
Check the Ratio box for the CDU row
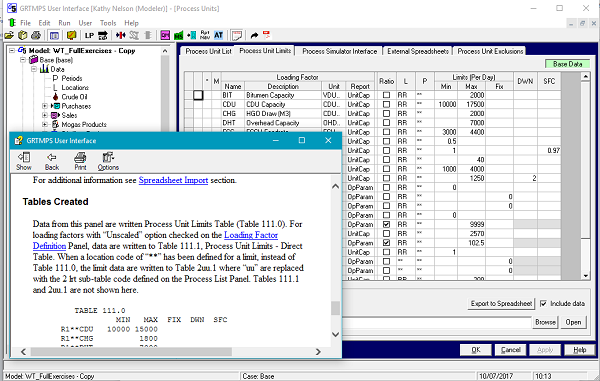pos(386,104)
